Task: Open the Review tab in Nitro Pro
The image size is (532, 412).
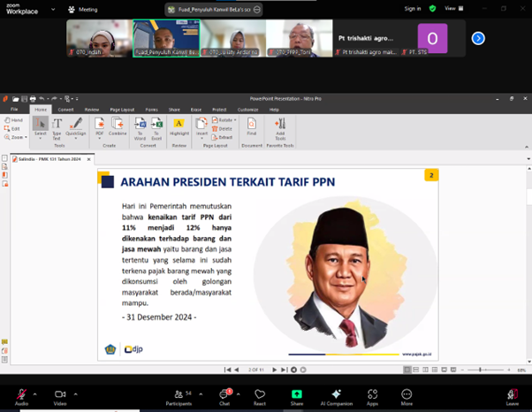Action: (92, 110)
